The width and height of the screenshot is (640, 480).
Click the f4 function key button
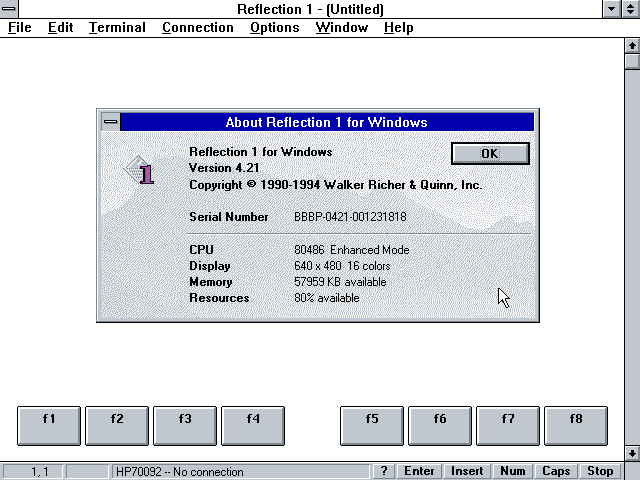(253, 425)
